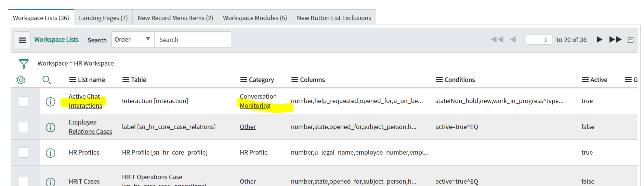Screen dimensions: 644x186
Task: Collapse the related list with minus icon
Action: (x=631, y=40)
